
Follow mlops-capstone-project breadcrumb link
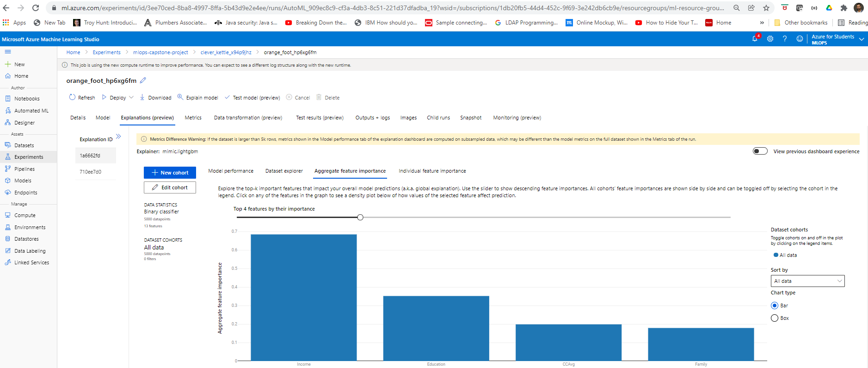coord(160,52)
